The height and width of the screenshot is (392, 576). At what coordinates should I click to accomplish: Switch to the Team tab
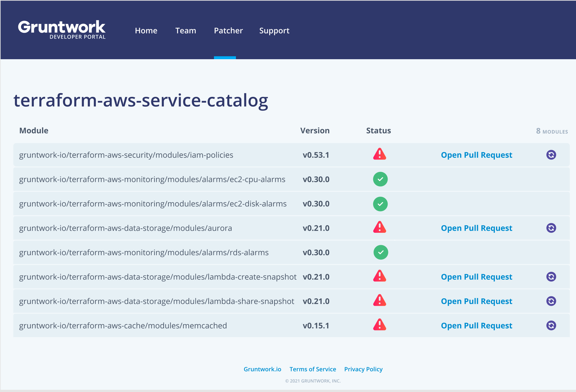tap(186, 31)
